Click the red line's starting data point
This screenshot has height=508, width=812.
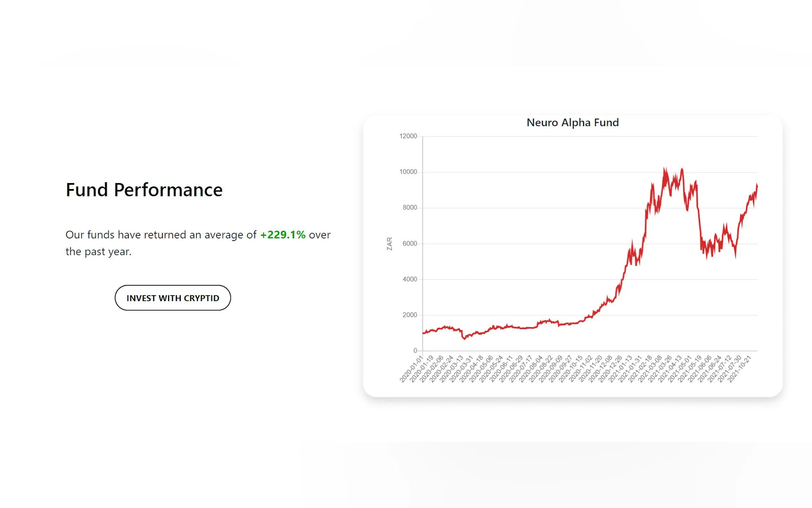point(423,333)
